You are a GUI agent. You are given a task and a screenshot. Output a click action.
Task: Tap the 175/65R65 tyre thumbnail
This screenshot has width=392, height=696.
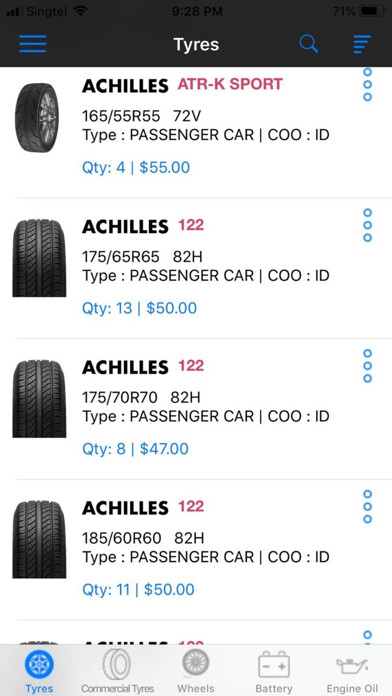[39, 258]
